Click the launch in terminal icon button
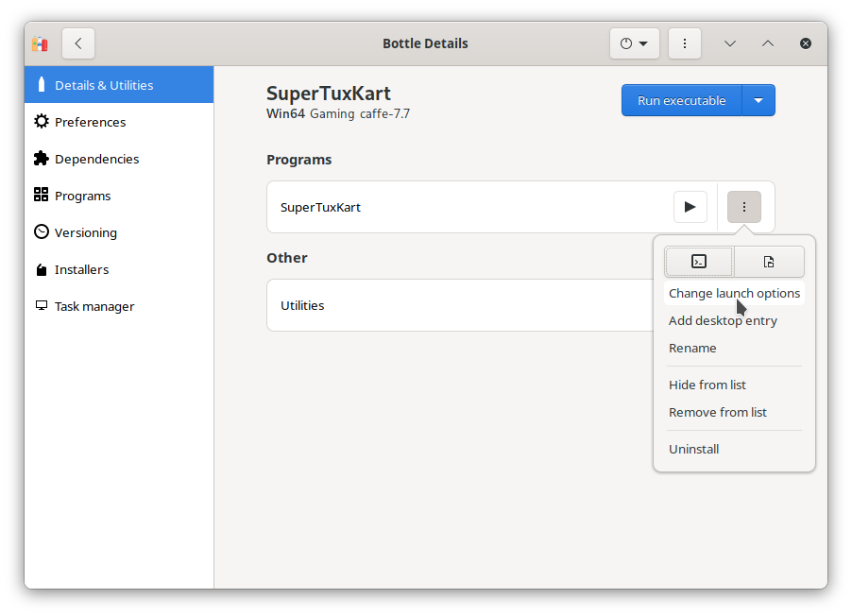This screenshot has height=616, width=852. pyautogui.click(x=699, y=262)
